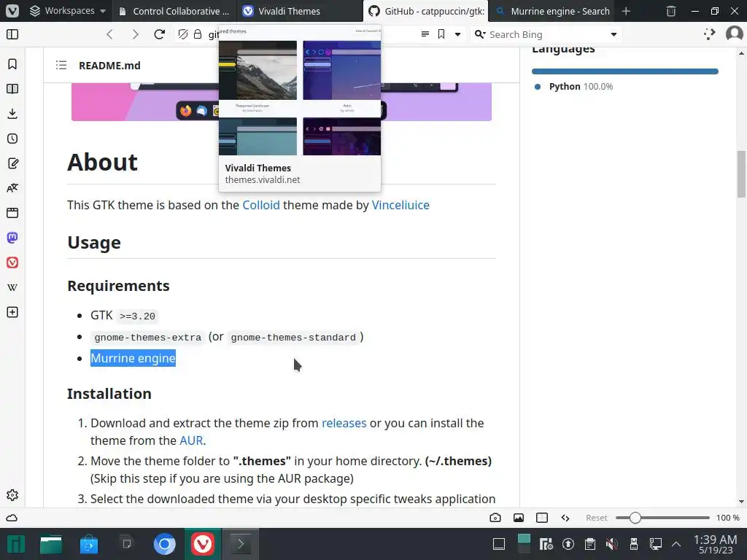Viewport: 747px width, 560px height.
Task: Select the GitHub catppuccin/gtk tab
Action: point(425,11)
